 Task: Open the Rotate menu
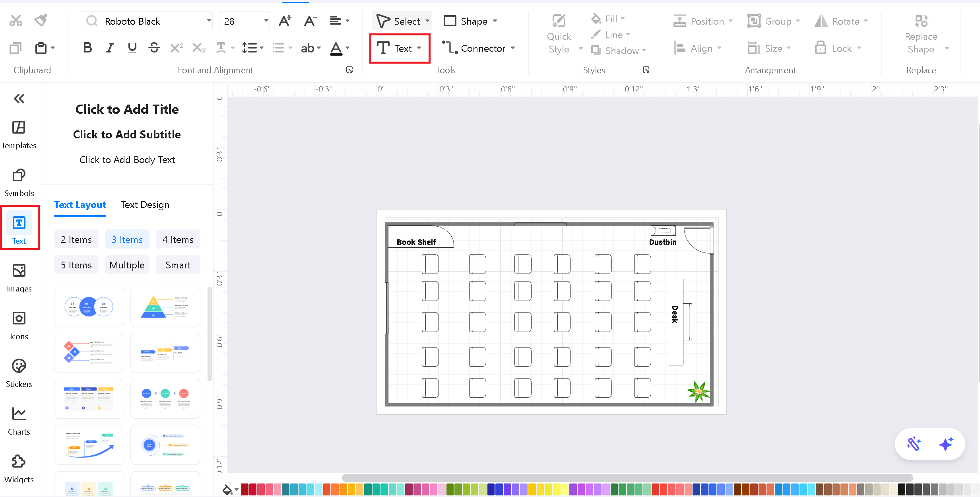[x=841, y=21]
